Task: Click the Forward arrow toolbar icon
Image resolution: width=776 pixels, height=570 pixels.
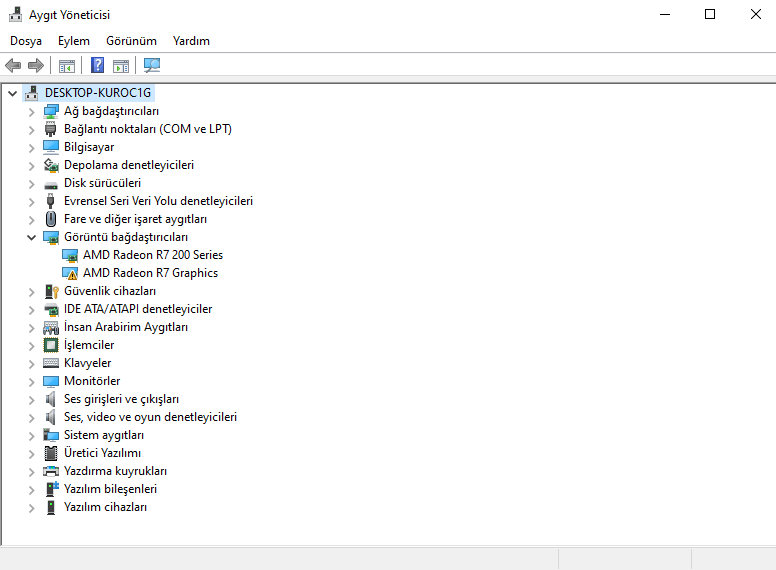Action: coord(36,65)
